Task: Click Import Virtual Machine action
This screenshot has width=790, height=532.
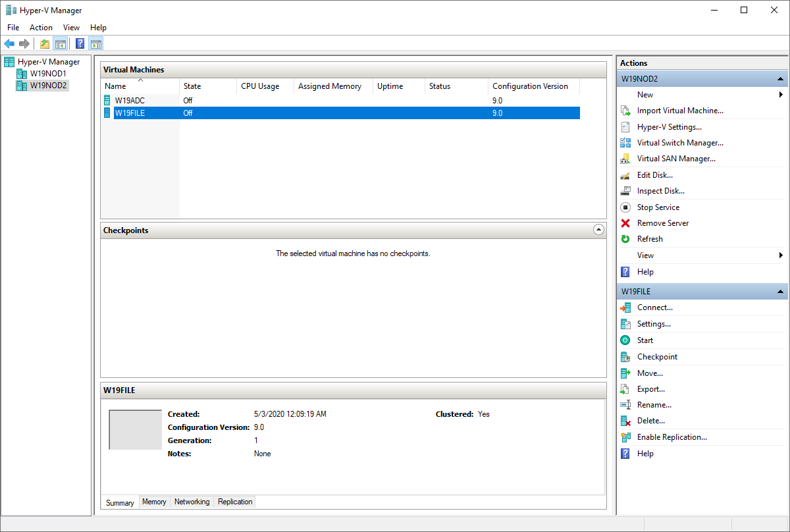Action: pos(679,111)
